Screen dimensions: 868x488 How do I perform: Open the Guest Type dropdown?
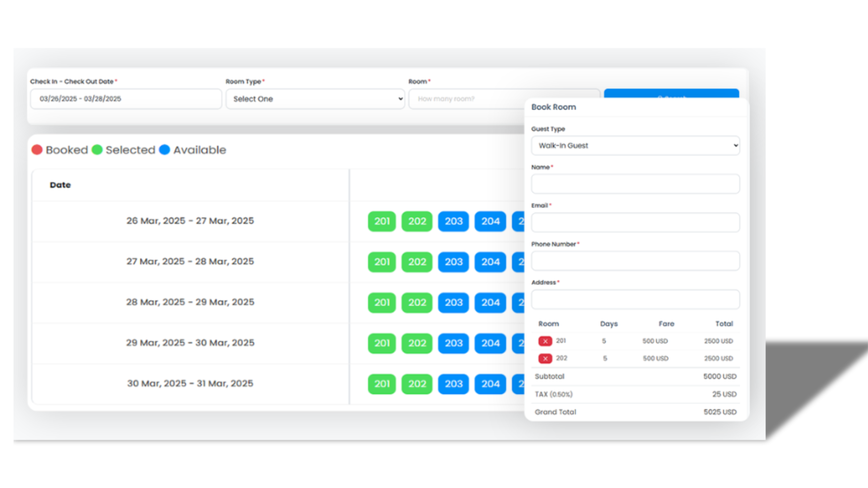[635, 145]
